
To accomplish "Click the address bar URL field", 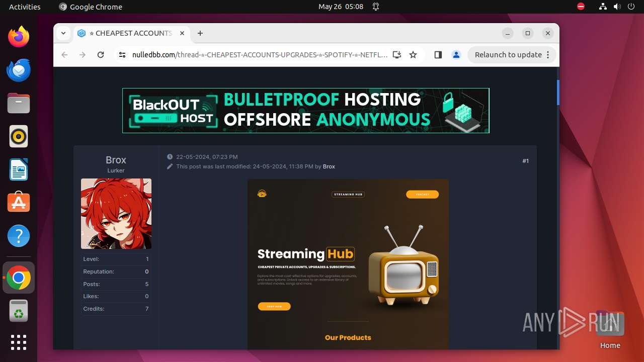I will click(x=260, y=55).
